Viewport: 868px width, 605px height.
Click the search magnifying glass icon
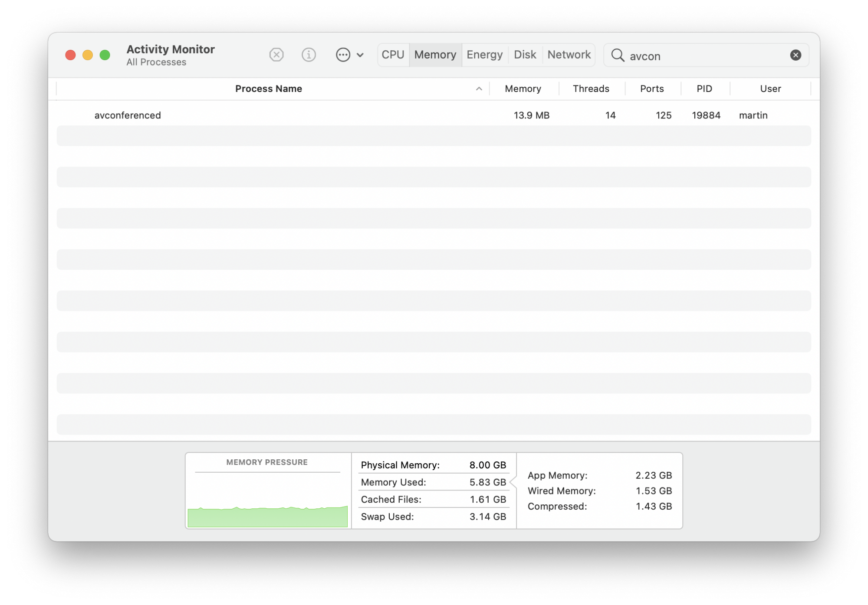tap(618, 56)
